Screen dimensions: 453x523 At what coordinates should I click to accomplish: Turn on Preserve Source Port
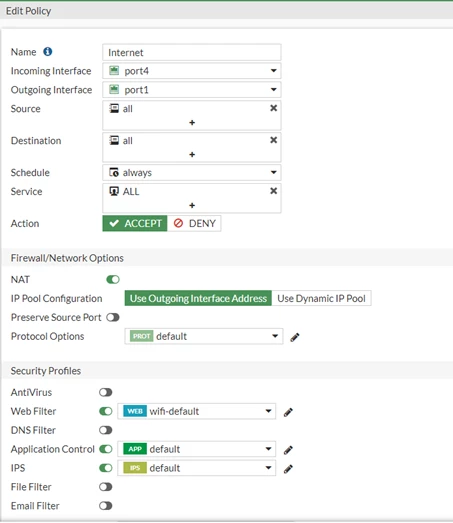click(113, 317)
